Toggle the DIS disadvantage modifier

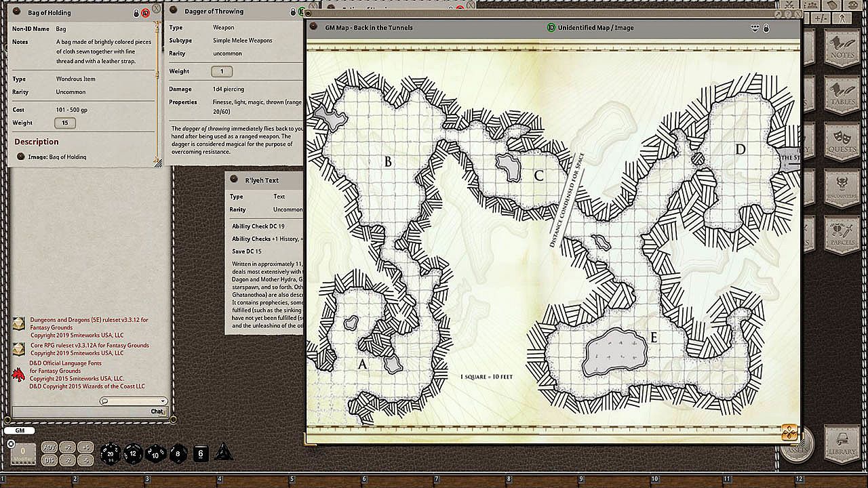[50, 460]
